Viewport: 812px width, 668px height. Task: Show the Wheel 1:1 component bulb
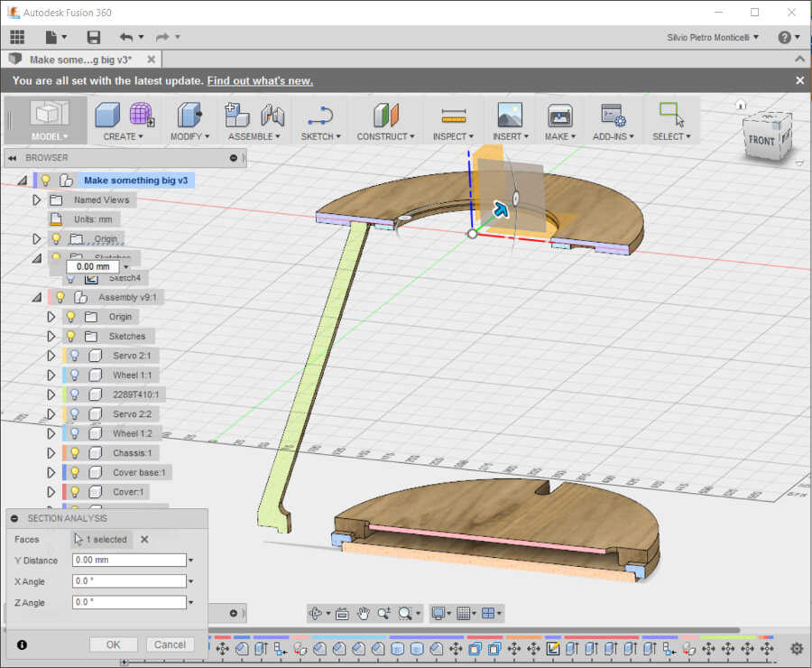[x=75, y=375]
